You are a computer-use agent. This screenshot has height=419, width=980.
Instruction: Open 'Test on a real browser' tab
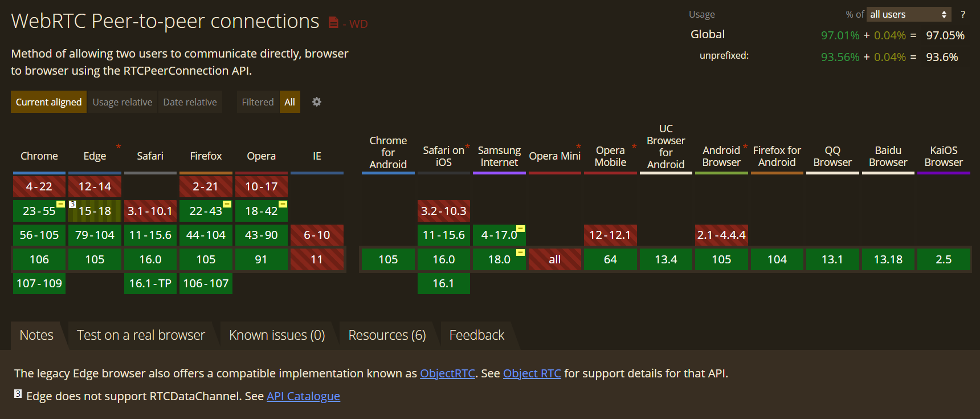(x=141, y=335)
